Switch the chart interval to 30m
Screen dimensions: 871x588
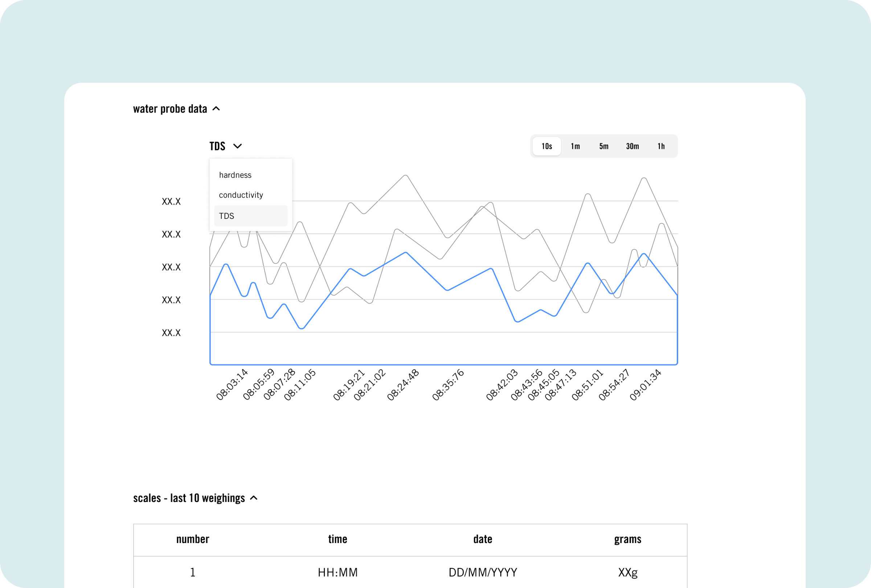pos(632,146)
